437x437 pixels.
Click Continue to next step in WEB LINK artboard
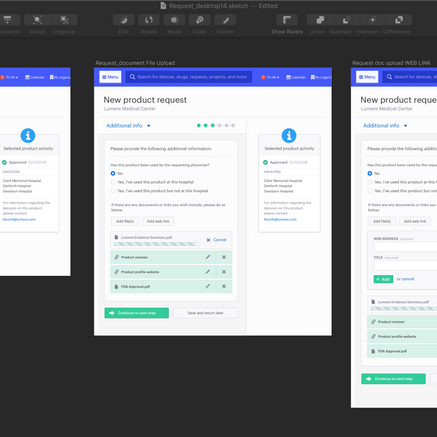click(393, 379)
